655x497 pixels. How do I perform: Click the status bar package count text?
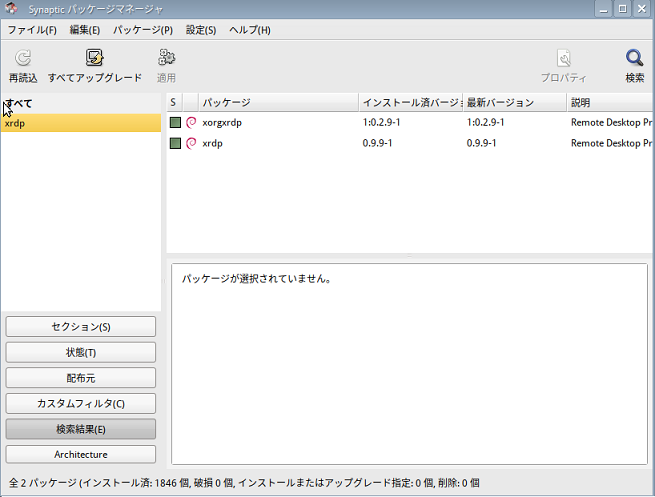coord(244,483)
